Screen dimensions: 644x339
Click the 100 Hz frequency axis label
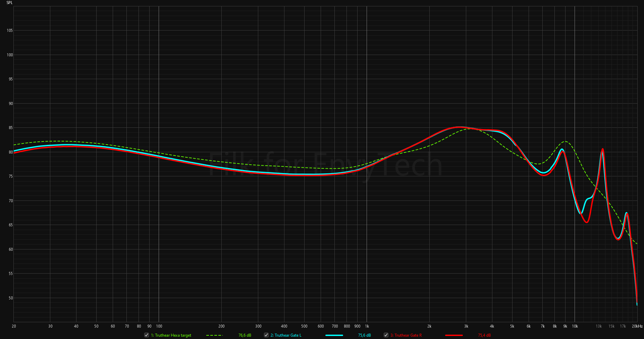click(x=159, y=326)
